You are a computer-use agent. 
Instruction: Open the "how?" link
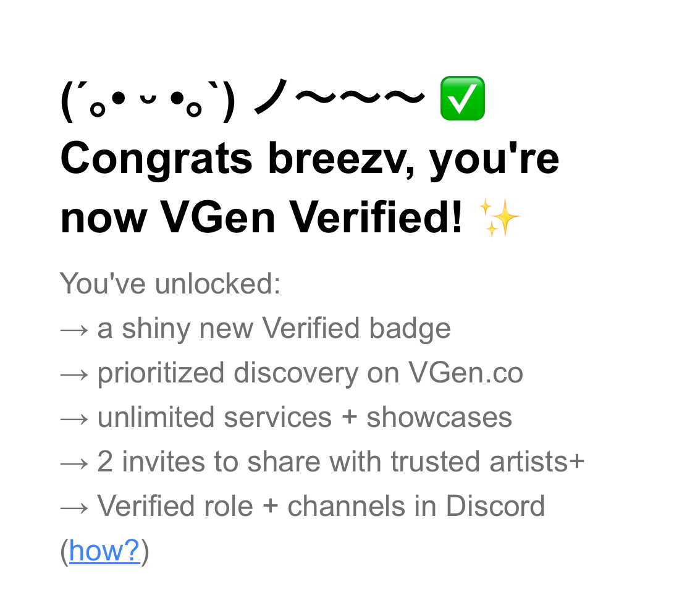point(104,551)
